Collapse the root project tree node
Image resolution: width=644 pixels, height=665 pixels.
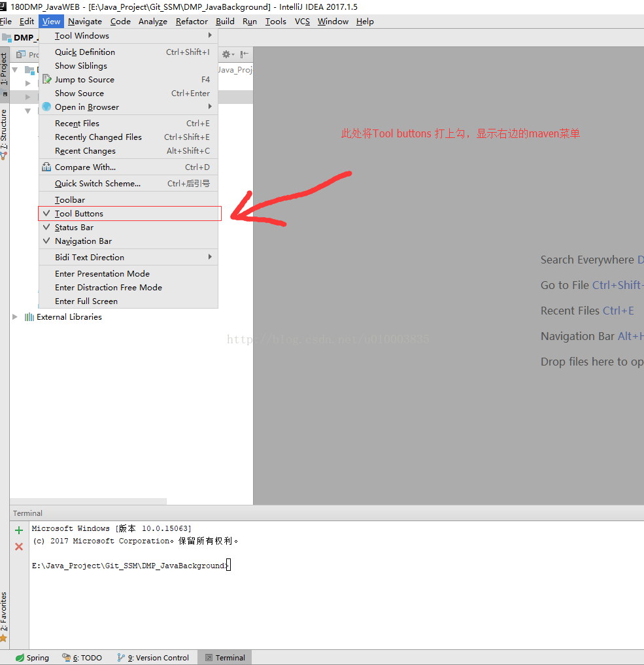[15, 69]
